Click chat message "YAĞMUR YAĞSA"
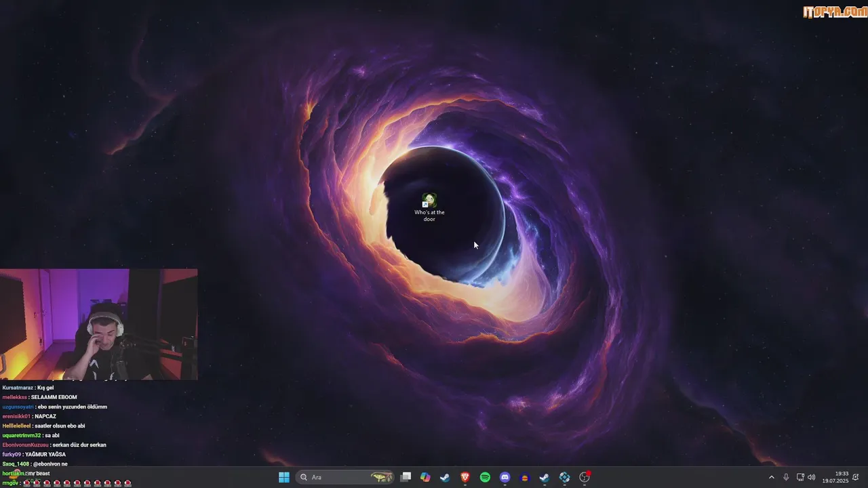This screenshot has height=488, width=868. 45,454
